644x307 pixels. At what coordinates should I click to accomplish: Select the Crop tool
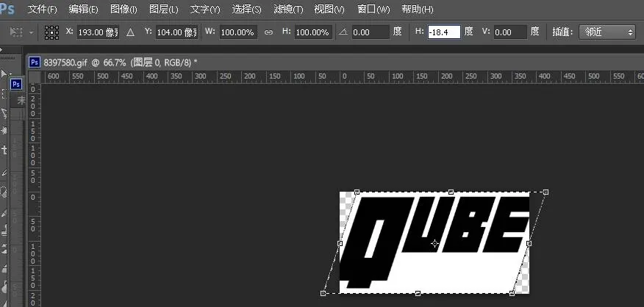click(x=4, y=151)
